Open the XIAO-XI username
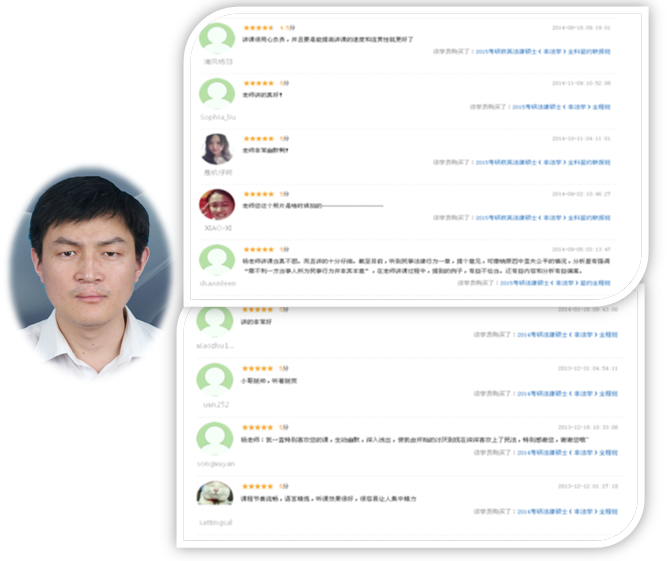 tap(218, 228)
